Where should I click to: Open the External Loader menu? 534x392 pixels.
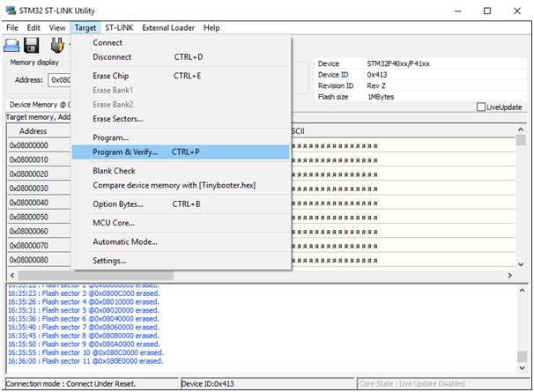coord(168,27)
